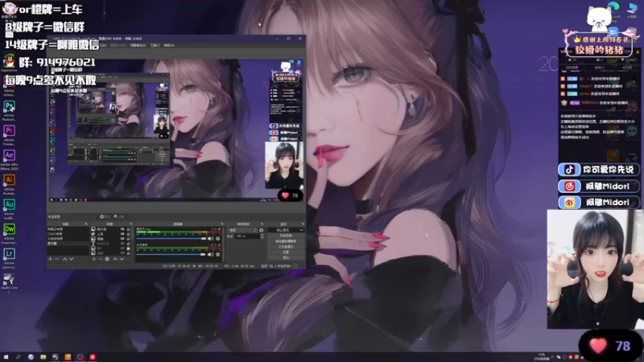Pop out the Controls dock panel

click(303, 224)
